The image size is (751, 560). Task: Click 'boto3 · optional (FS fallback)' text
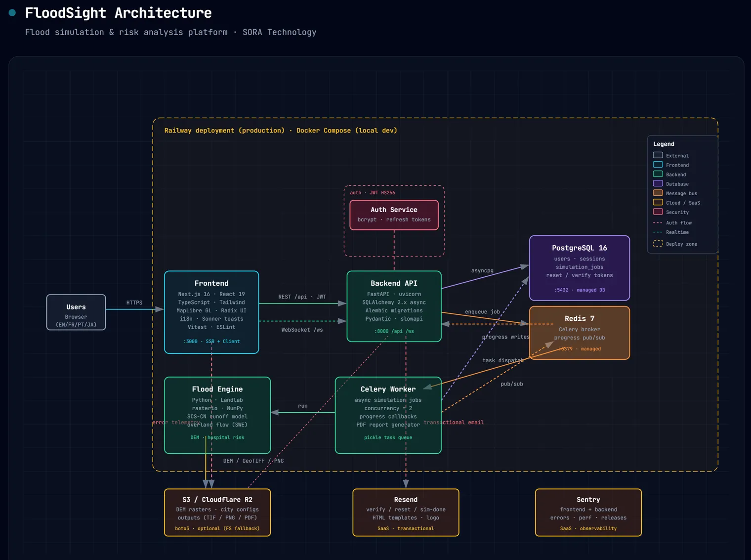(217, 528)
